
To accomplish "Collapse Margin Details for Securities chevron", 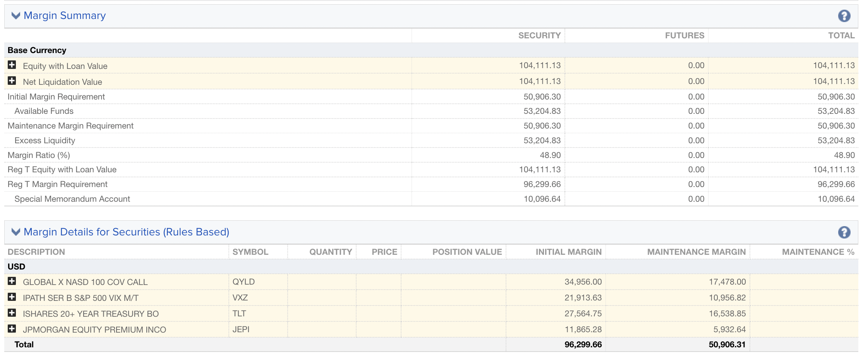I will tap(15, 232).
